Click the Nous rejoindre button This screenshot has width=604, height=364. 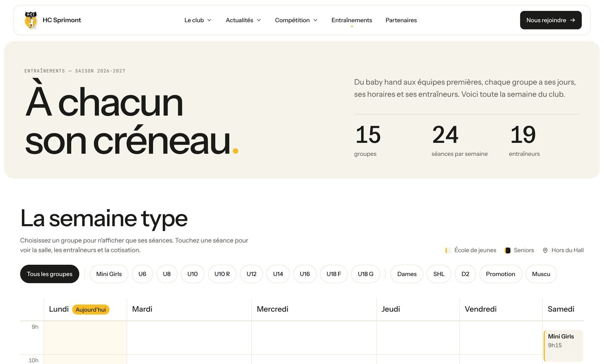pos(551,20)
